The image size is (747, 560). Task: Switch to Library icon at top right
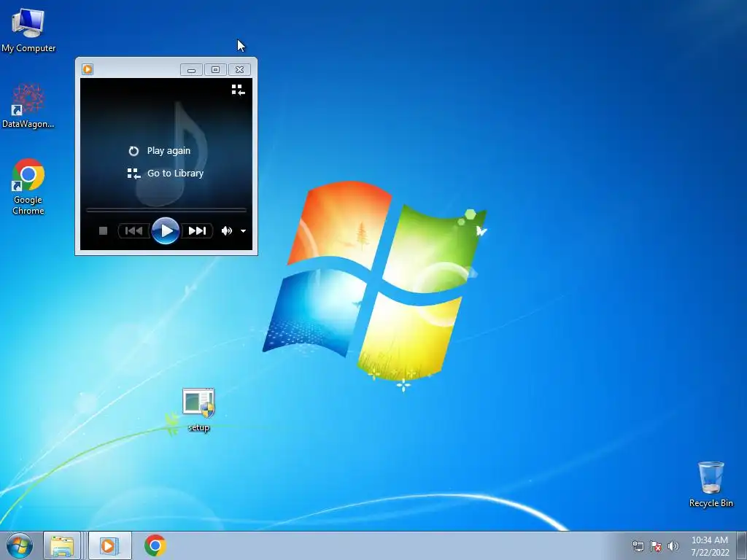click(x=239, y=90)
